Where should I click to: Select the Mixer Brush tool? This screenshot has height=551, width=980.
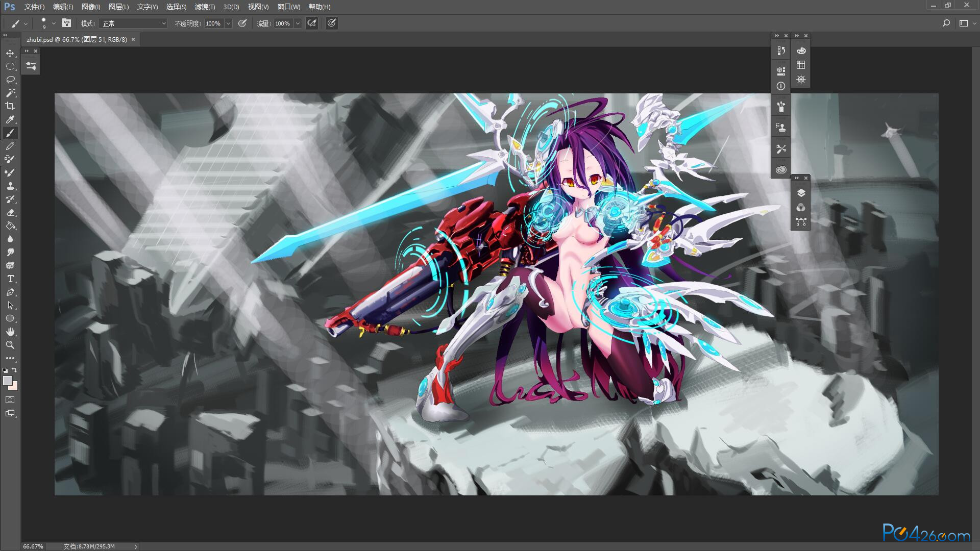click(x=10, y=172)
